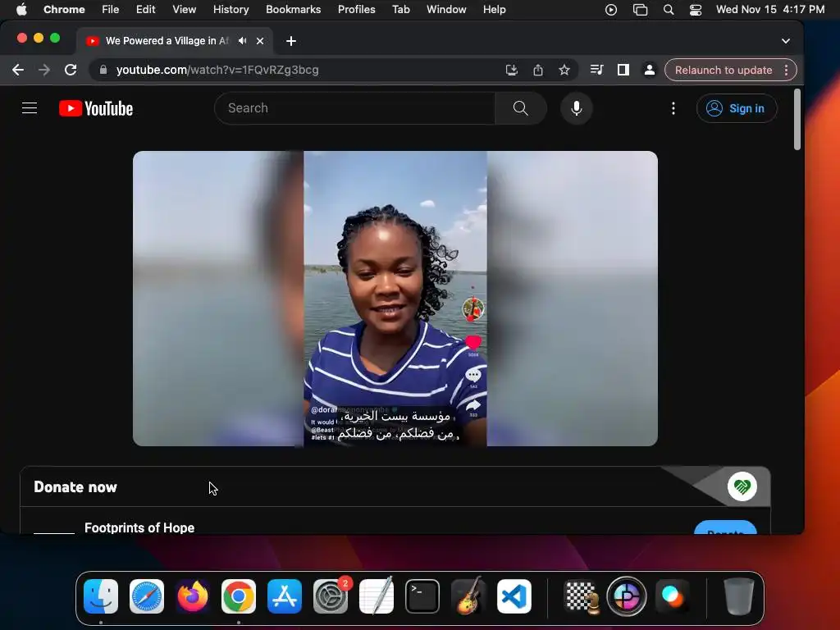Go back with the browser back arrow
This screenshot has height=630, width=840.
click(18, 70)
